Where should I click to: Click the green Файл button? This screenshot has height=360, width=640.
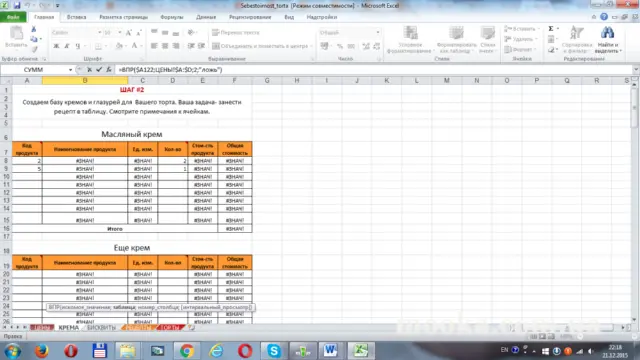coord(13,17)
